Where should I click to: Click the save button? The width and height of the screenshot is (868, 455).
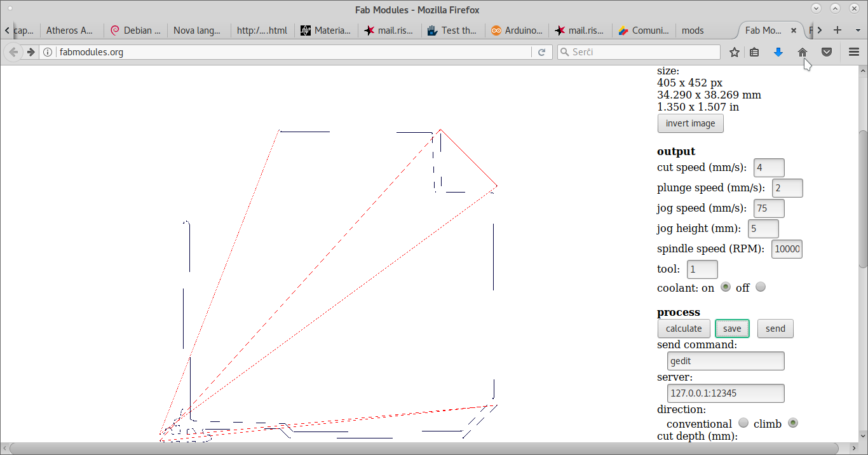732,329
